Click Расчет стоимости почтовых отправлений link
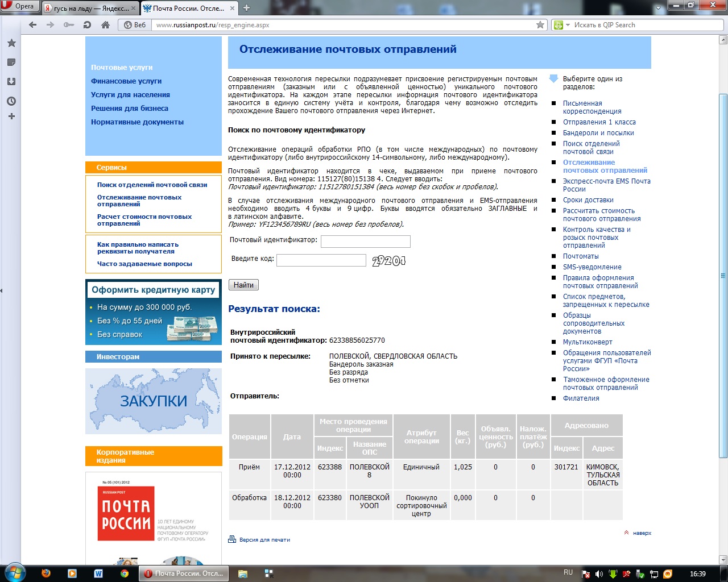The width and height of the screenshot is (728, 582). (x=144, y=220)
